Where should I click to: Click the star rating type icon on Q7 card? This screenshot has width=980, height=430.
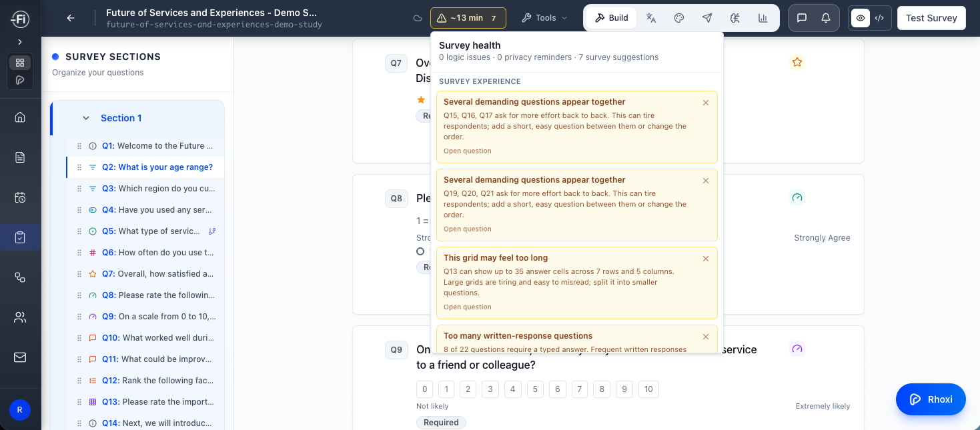pyautogui.click(x=797, y=62)
